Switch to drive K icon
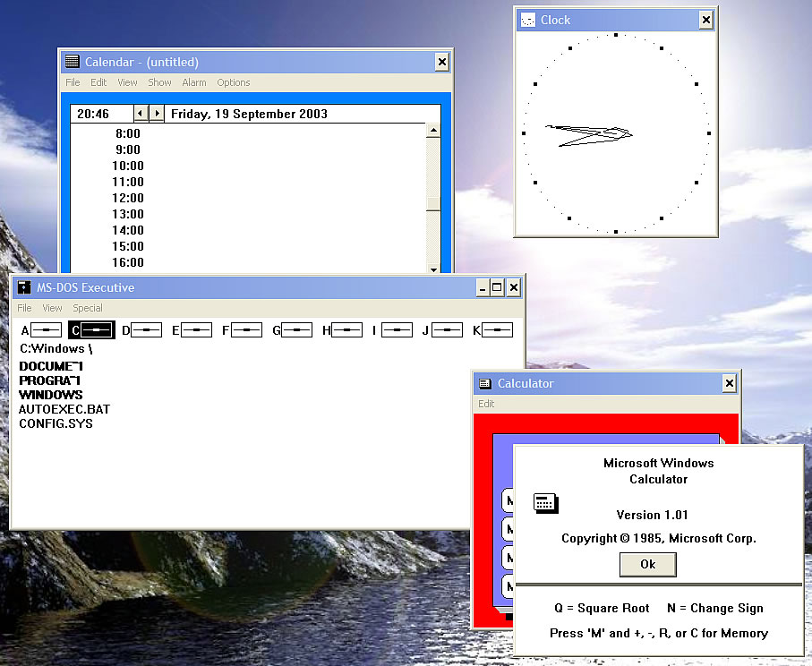 point(497,330)
